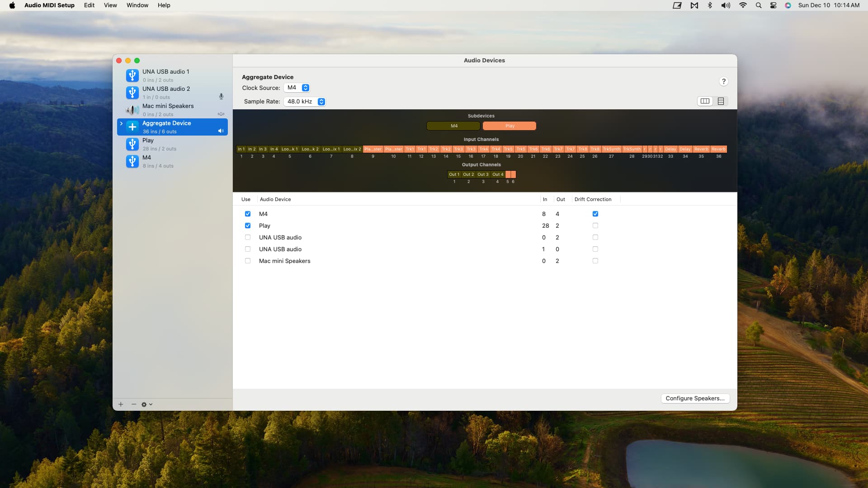
Task: Click the slashed rectangle icon in the menu bar
Action: 677,5
